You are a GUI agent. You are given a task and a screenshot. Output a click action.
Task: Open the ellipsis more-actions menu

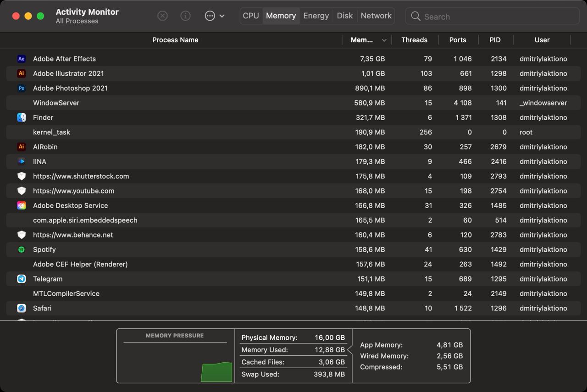pyautogui.click(x=214, y=16)
